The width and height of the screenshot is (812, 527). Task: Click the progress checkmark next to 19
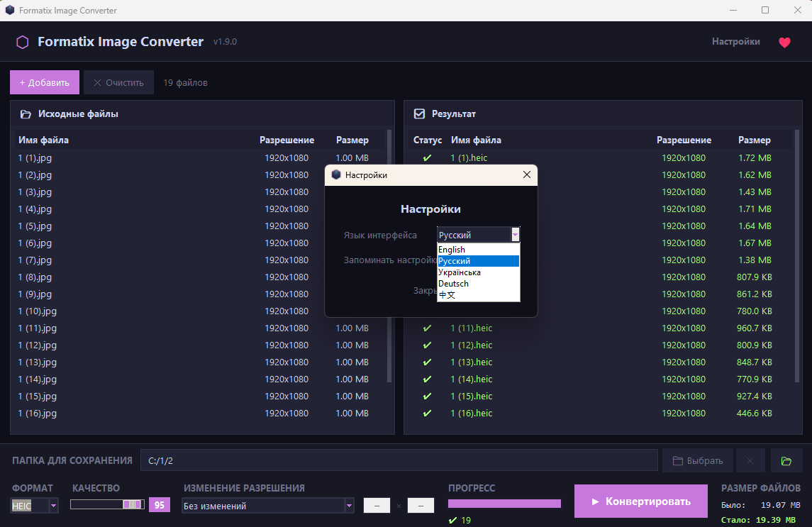click(x=452, y=520)
